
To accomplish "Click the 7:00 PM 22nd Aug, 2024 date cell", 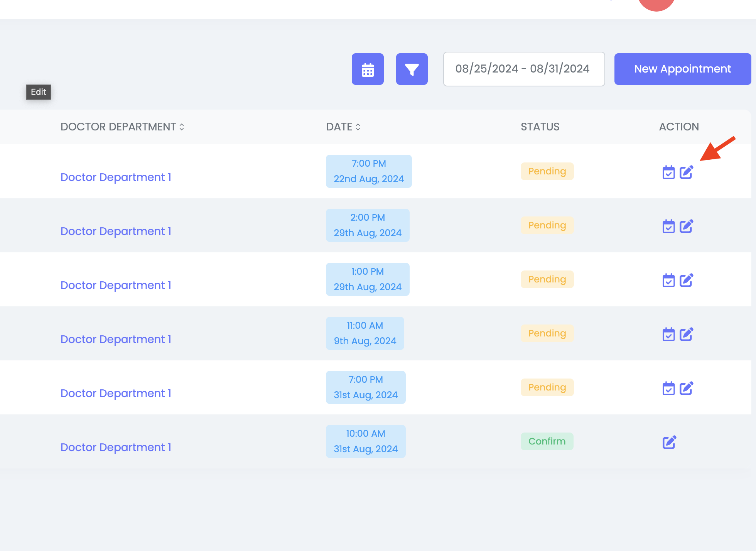I will [x=369, y=171].
